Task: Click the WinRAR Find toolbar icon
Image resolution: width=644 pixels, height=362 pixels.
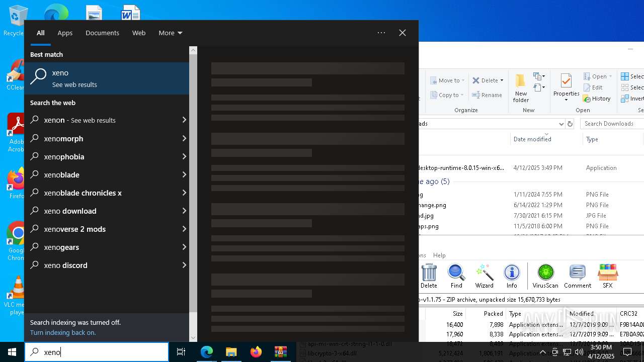Action: pyautogui.click(x=456, y=276)
